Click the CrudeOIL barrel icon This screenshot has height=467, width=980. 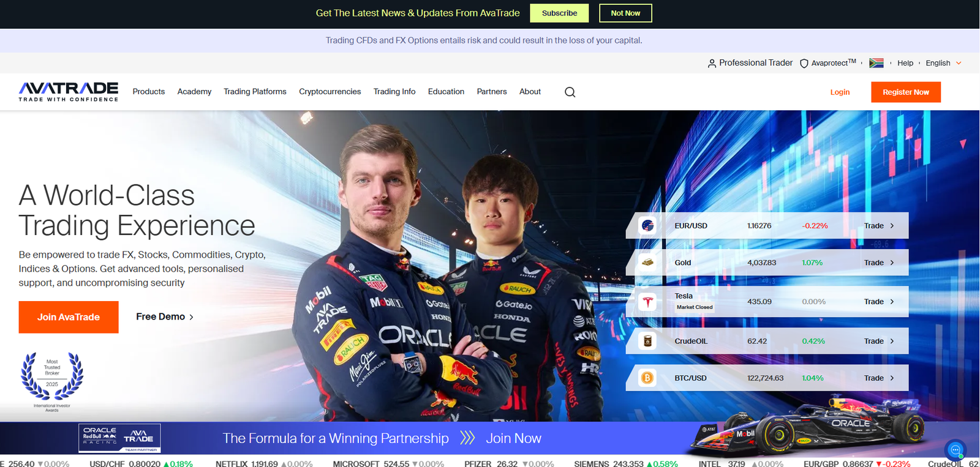[647, 341]
